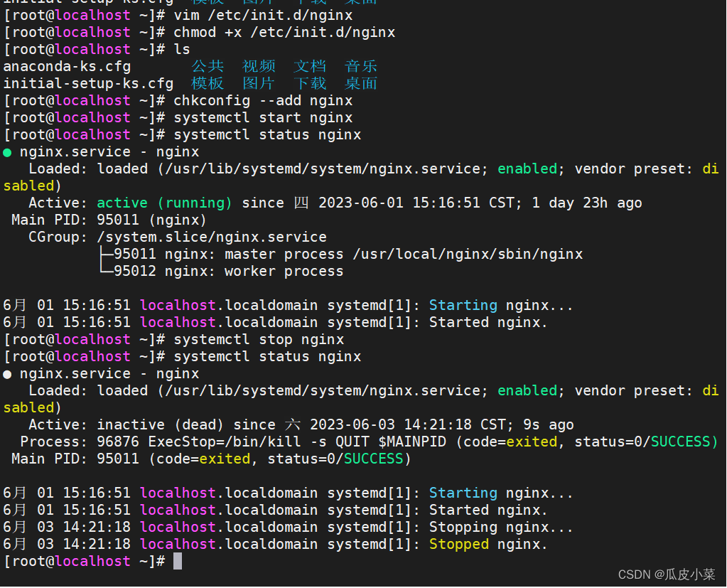727x588 pixels.
Task: Click the directory '桌面'
Action: point(361,83)
